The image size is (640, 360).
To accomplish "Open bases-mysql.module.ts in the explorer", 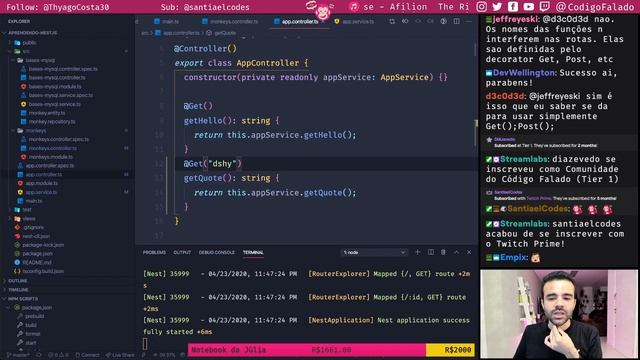I will (x=55, y=87).
